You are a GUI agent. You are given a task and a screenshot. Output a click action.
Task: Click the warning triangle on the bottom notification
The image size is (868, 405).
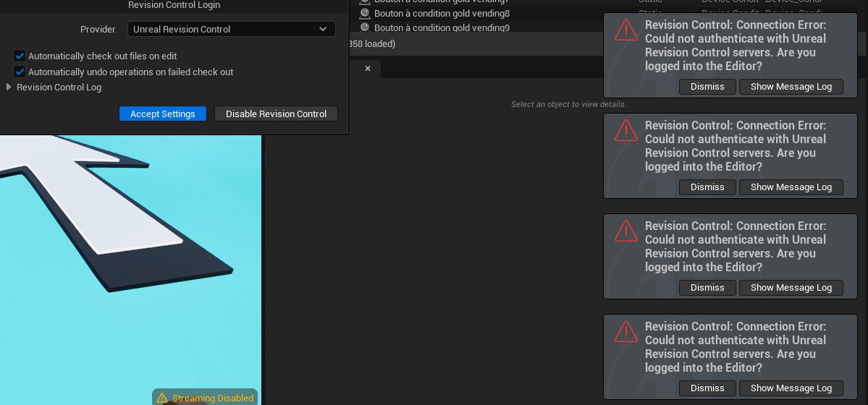tap(626, 332)
